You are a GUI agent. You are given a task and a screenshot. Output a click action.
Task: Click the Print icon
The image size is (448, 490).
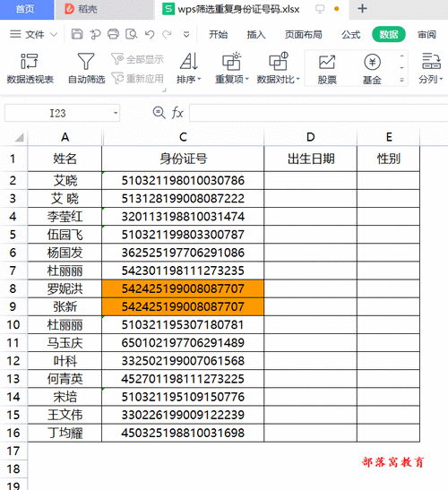(113, 34)
